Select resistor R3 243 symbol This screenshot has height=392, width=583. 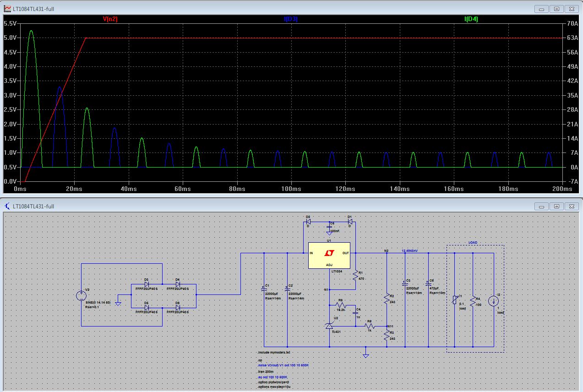[387, 336]
